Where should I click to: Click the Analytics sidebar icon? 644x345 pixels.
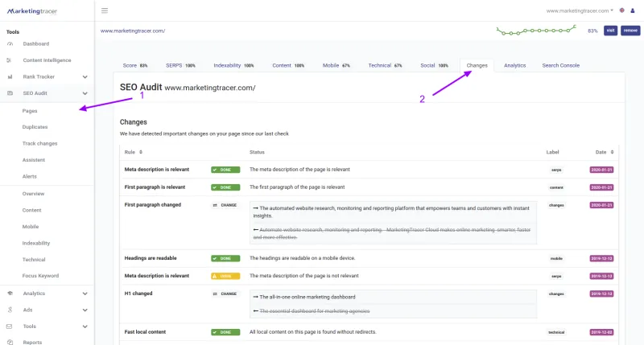10,294
